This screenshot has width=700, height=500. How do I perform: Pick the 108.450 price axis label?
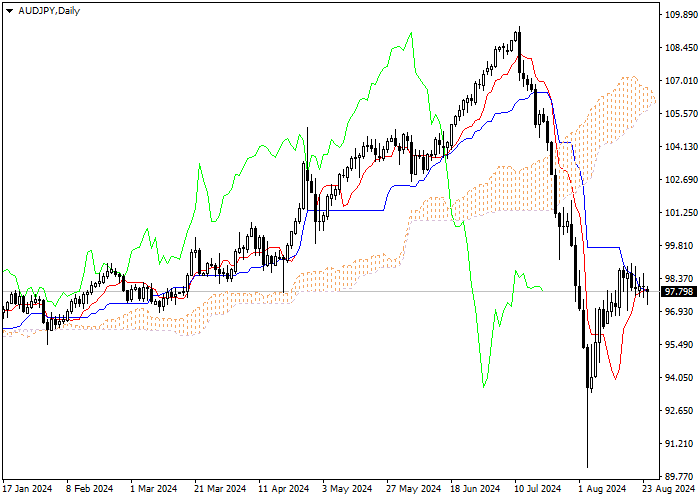[681, 48]
